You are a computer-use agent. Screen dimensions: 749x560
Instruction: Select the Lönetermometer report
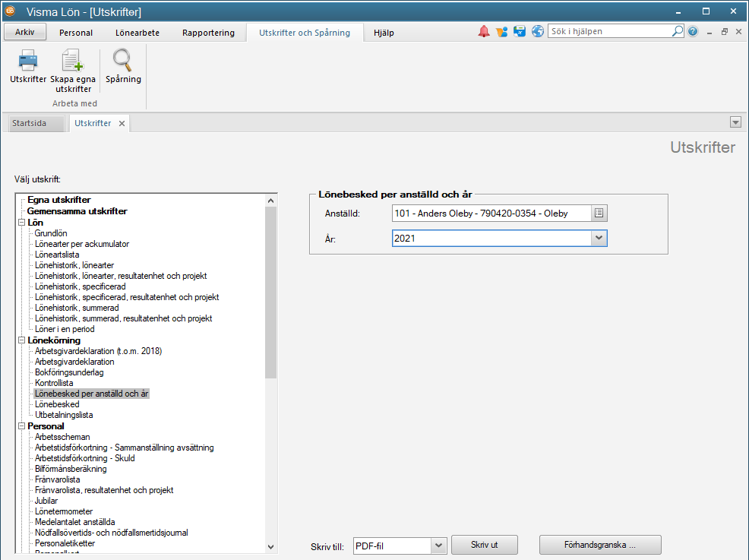[64, 511]
